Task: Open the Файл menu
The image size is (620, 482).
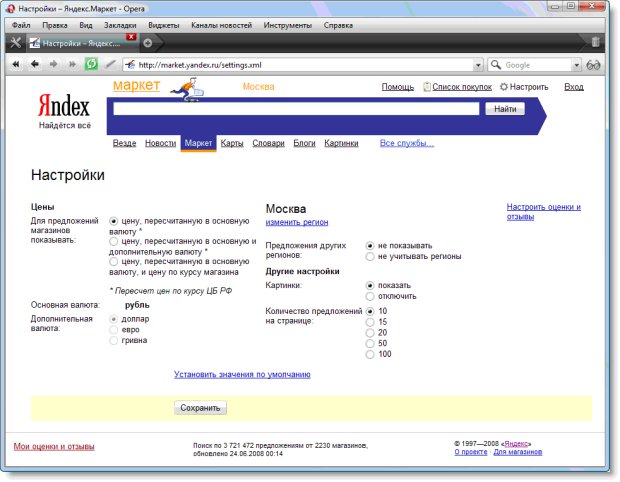Action: (x=21, y=25)
